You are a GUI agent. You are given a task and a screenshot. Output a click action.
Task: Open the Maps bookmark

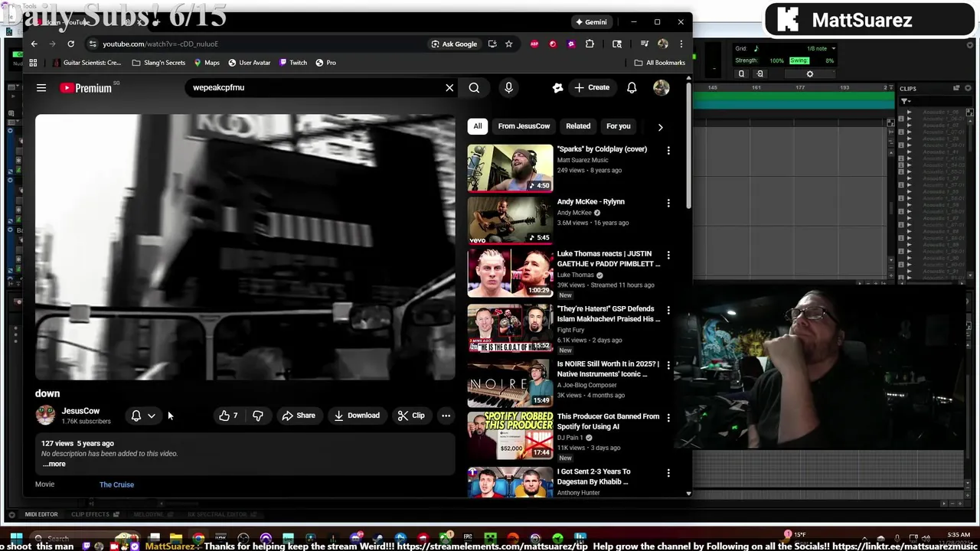pos(207,63)
